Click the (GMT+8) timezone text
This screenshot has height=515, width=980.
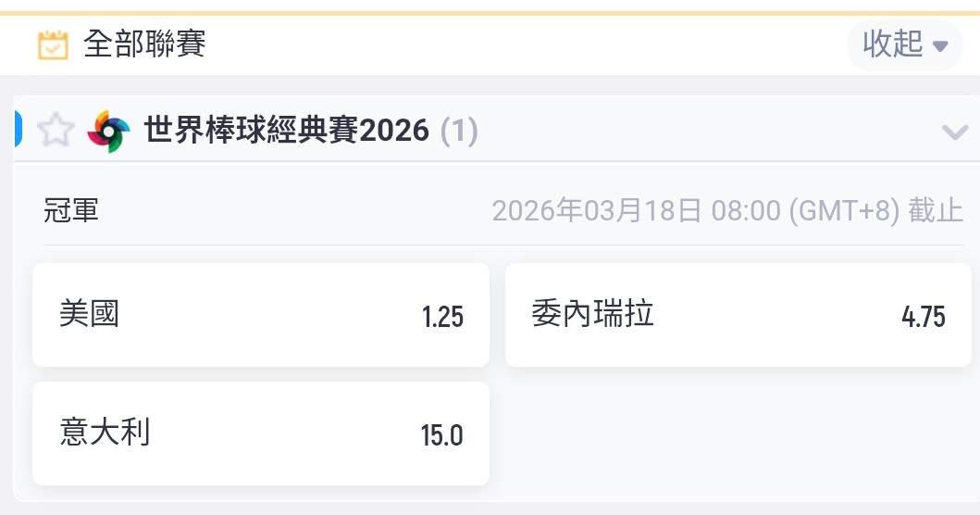point(844,211)
